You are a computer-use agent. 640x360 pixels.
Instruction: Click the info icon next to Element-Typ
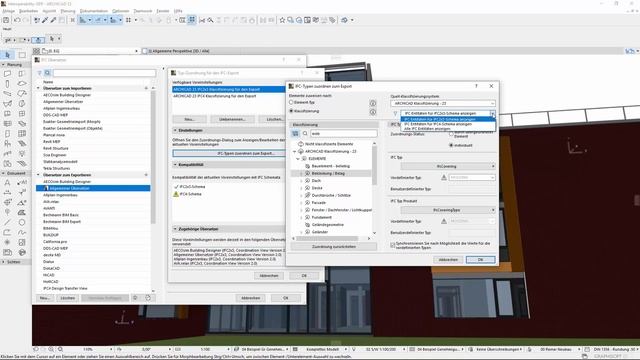tap(373, 103)
